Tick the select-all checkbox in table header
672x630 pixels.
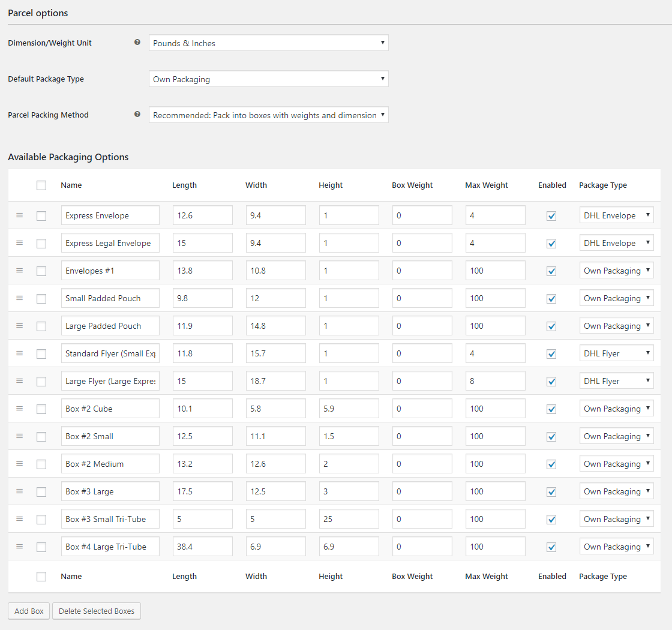(x=41, y=185)
